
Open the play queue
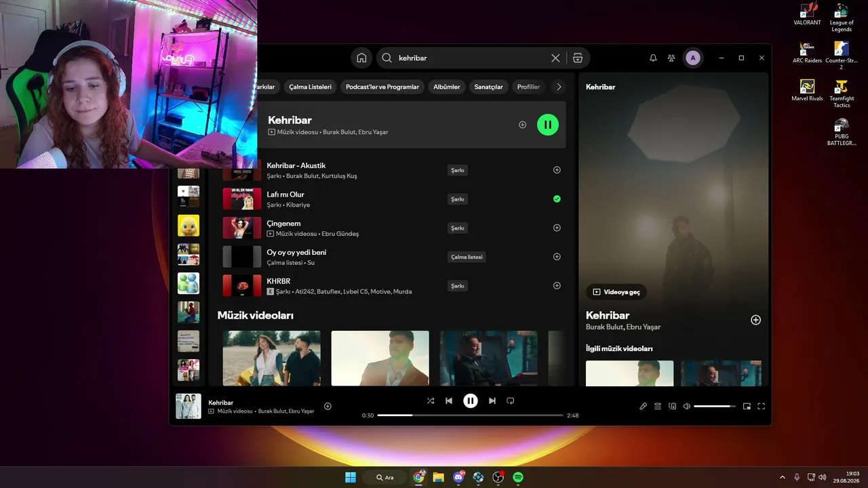point(658,407)
